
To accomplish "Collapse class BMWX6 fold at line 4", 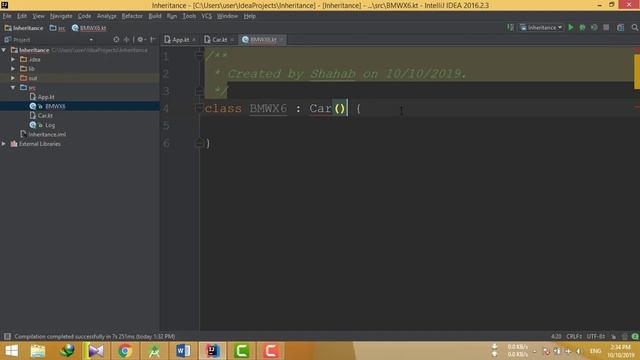I will [200, 108].
